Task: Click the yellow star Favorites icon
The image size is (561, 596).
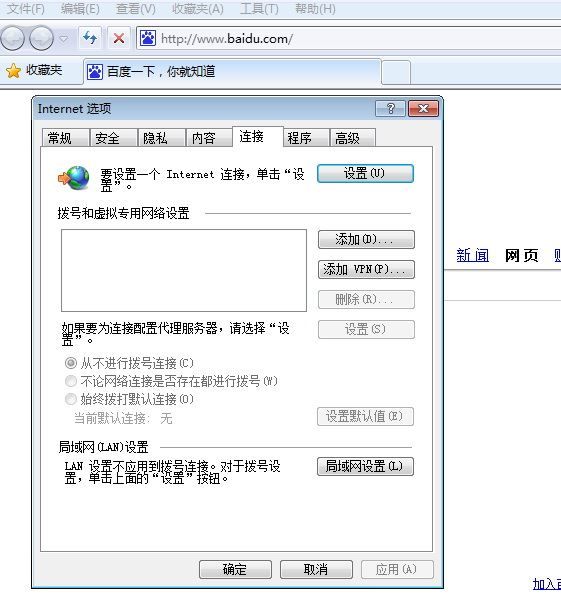Action: [14, 71]
